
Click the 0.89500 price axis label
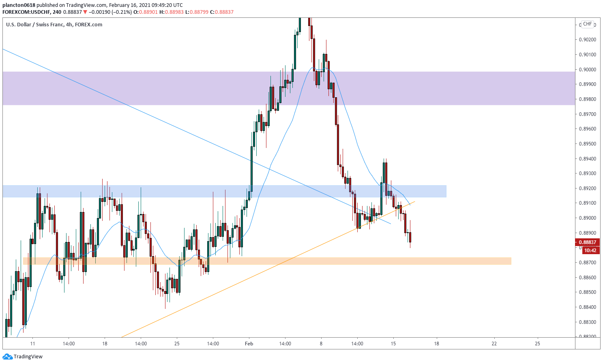(588, 144)
